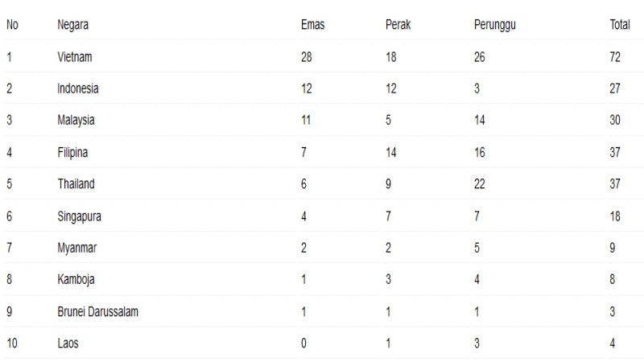The image size is (644, 362).
Task: Click Vietnam's gold count of 28
Action: pyautogui.click(x=306, y=57)
